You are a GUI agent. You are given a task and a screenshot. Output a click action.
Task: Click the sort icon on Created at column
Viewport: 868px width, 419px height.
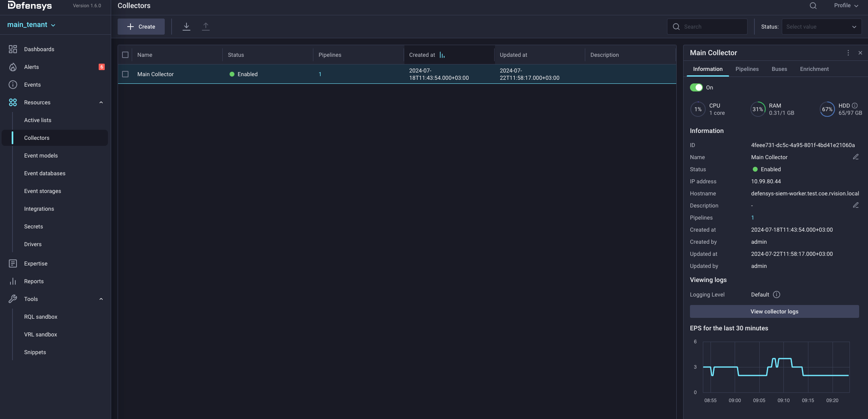click(x=442, y=55)
